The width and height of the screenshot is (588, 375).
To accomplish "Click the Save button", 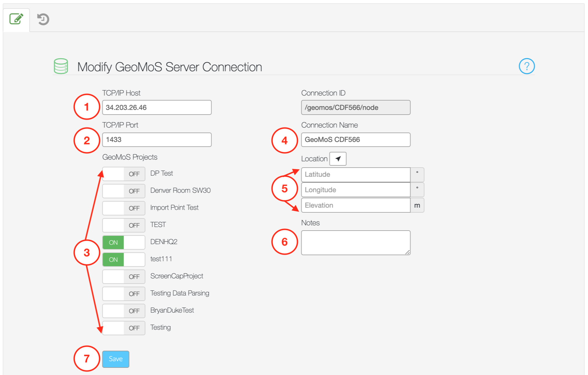I will tap(116, 359).
